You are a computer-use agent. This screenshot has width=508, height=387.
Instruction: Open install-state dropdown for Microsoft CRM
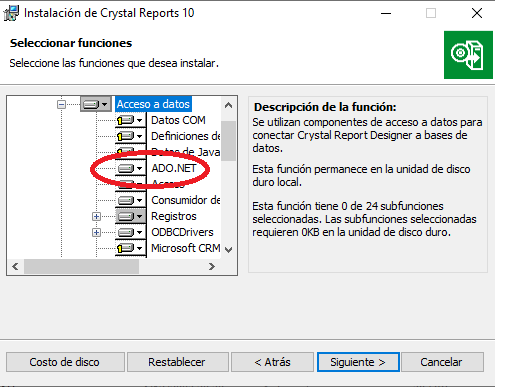coord(131,248)
